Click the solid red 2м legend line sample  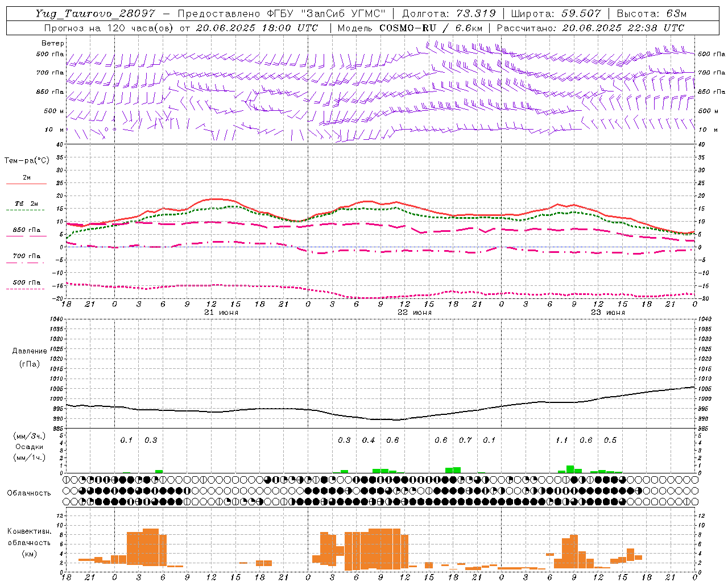point(26,184)
